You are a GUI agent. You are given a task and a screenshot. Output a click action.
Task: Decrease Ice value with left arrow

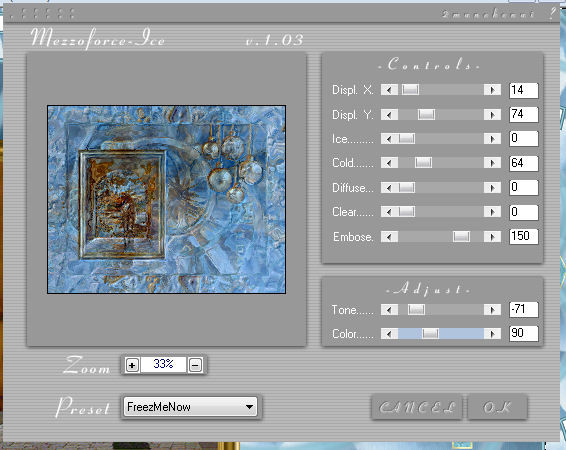coord(389,139)
